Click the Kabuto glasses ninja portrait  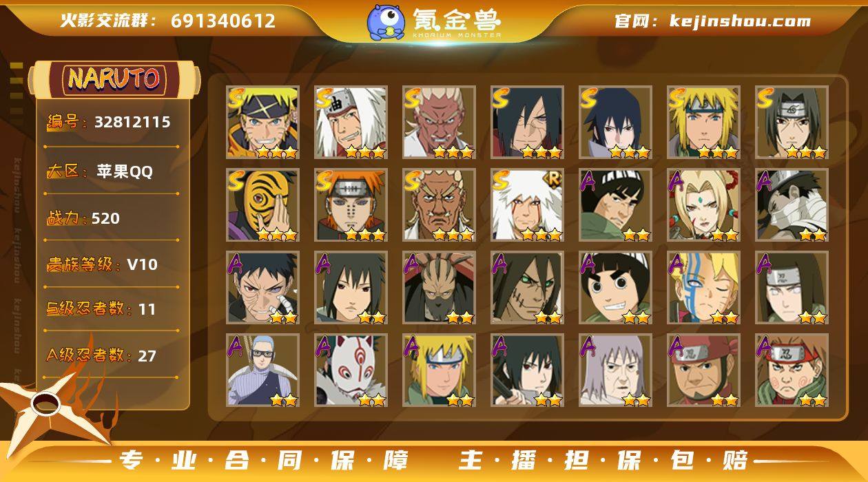pos(262,370)
